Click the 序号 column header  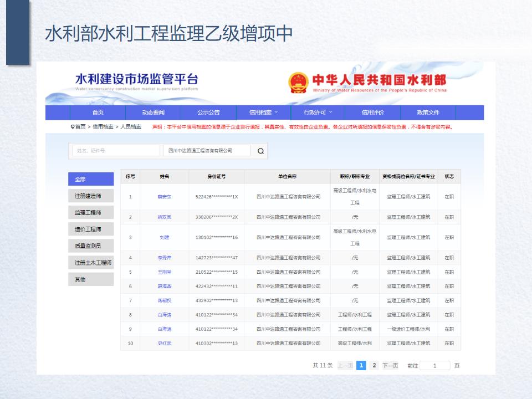pos(130,176)
